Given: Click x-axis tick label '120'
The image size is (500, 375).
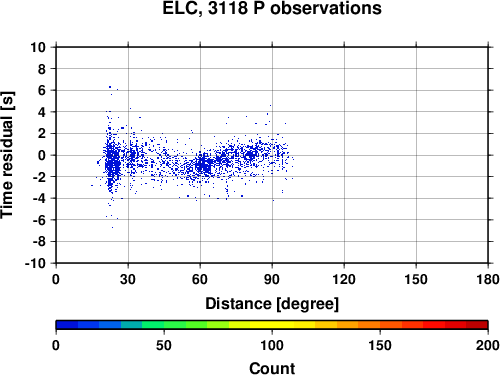Looking at the screenshot, I should pyautogui.click(x=344, y=279).
